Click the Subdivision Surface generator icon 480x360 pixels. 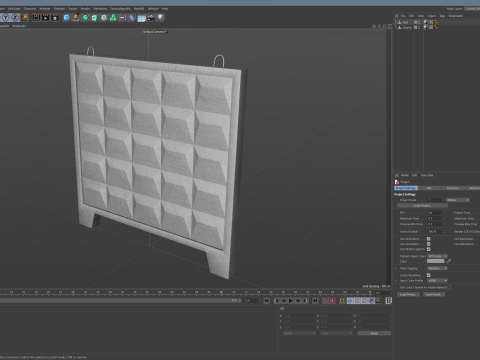coord(85,17)
